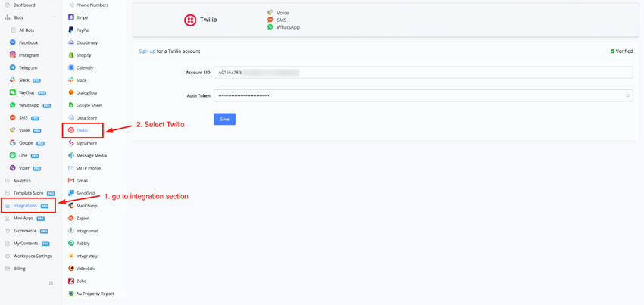Go to the Integrations section

tap(27, 206)
